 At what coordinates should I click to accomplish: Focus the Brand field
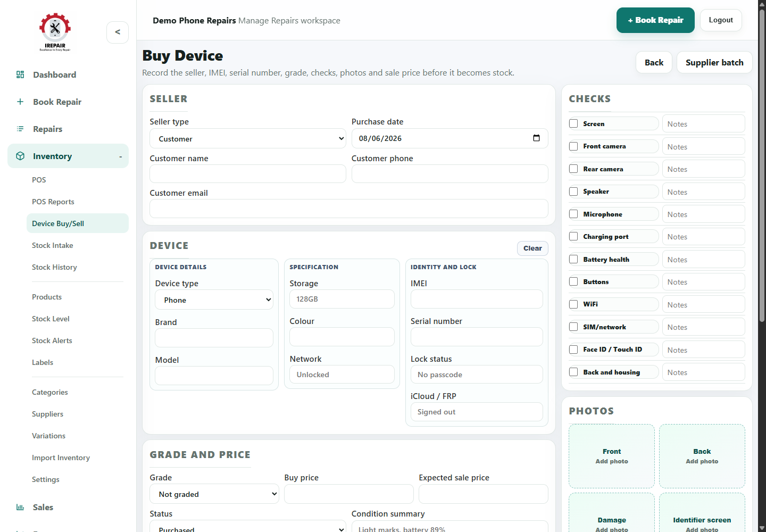point(214,338)
